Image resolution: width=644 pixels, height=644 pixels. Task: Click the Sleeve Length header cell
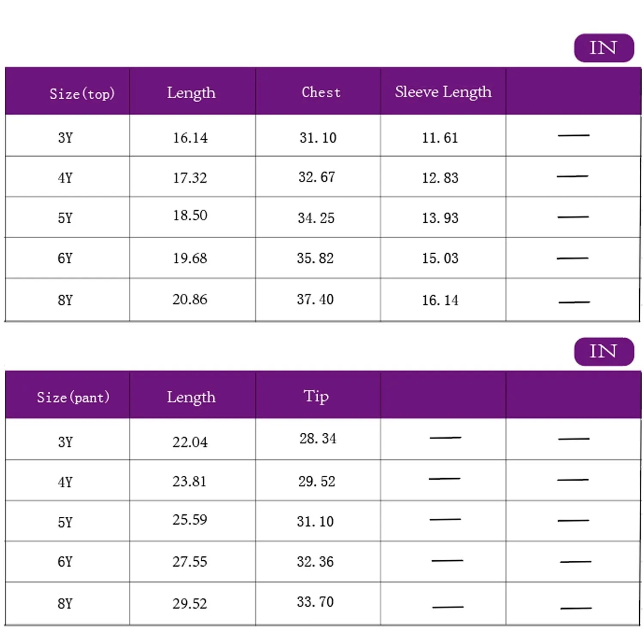443,92
